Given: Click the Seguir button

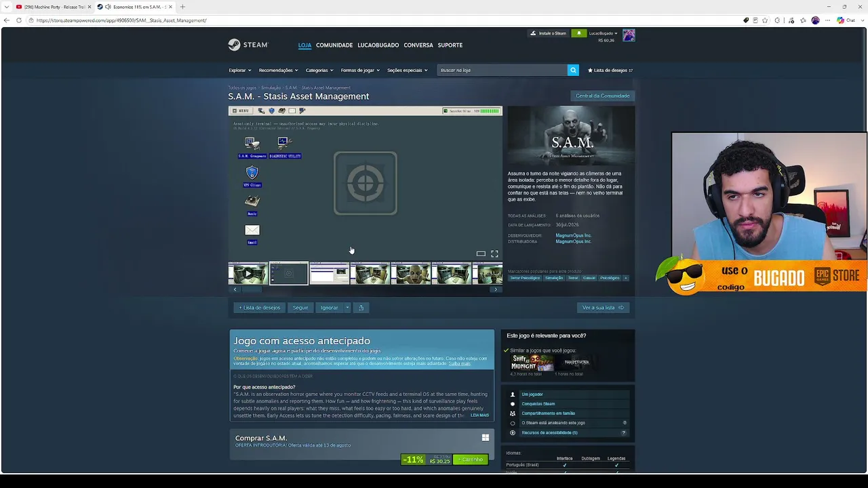Looking at the screenshot, I should pos(300,308).
